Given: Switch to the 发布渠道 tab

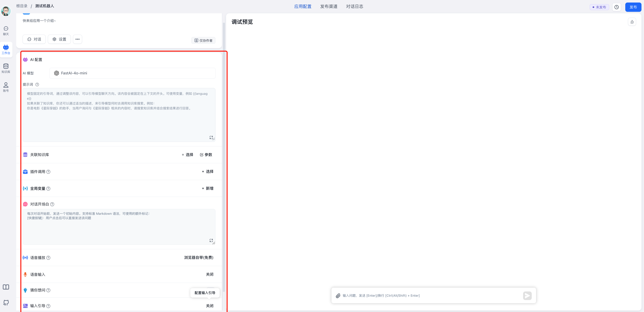Looking at the screenshot, I should (329, 7).
